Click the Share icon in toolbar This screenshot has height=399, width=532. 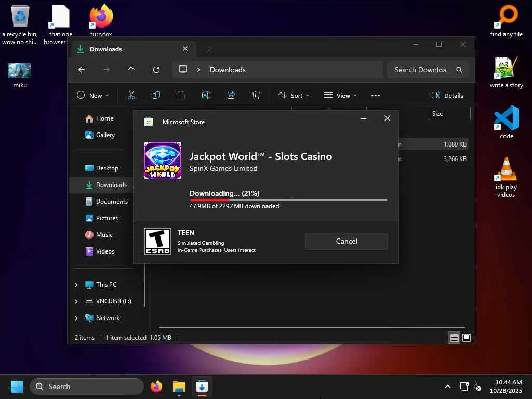coord(231,95)
